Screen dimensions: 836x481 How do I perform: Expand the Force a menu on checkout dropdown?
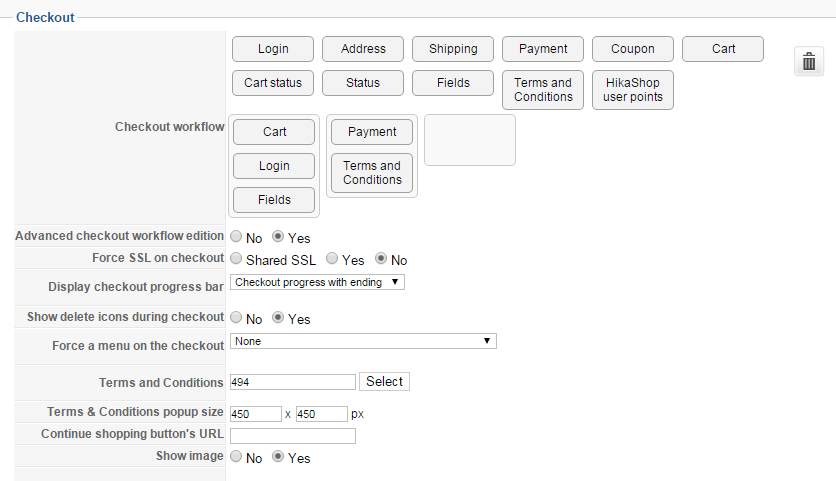363,341
